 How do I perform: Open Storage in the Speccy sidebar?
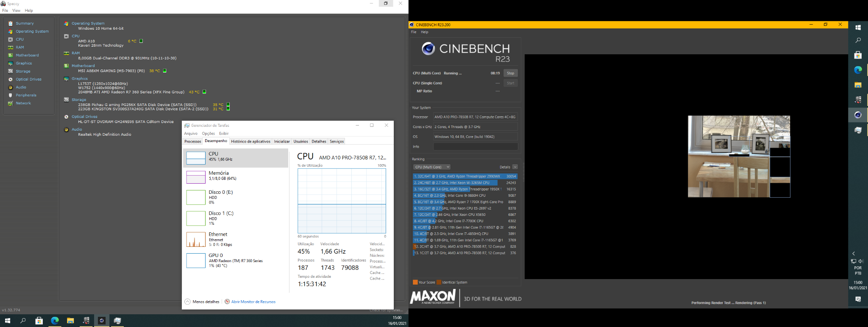[x=23, y=71]
